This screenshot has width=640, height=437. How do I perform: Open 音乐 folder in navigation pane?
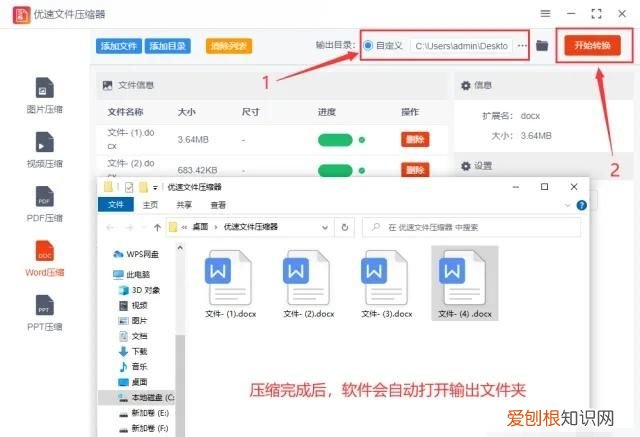133,367
